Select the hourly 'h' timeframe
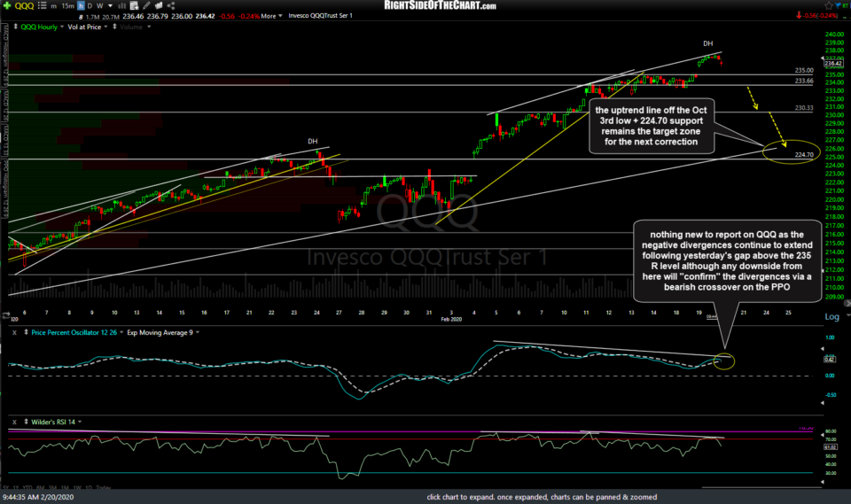Viewport: 851px width, 504px height. coord(81,6)
